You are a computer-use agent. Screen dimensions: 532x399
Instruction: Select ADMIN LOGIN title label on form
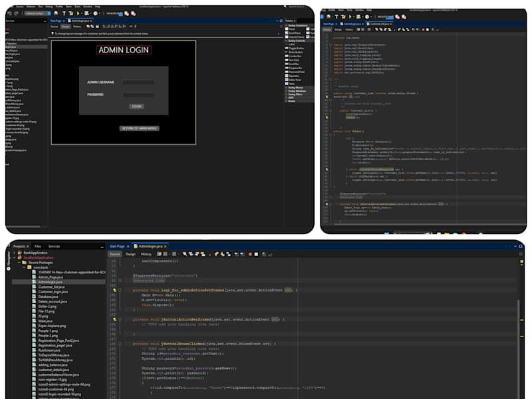pyautogui.click(x=124, y=50)
